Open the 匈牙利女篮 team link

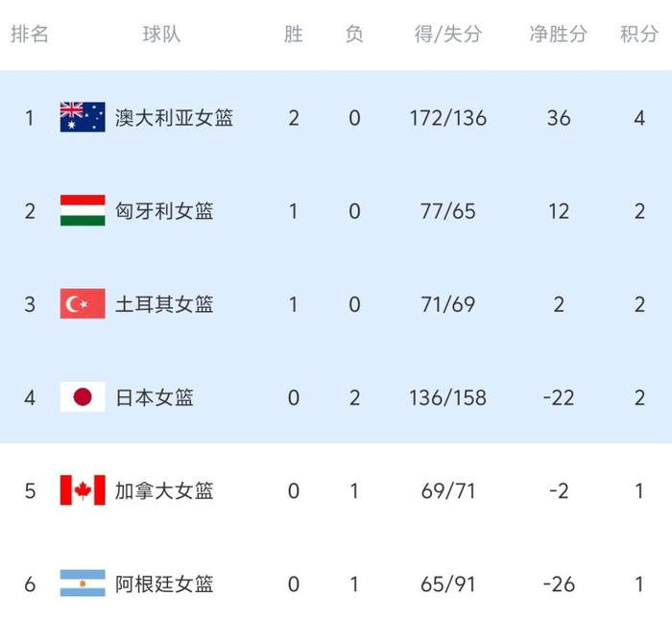pos(163,211)
